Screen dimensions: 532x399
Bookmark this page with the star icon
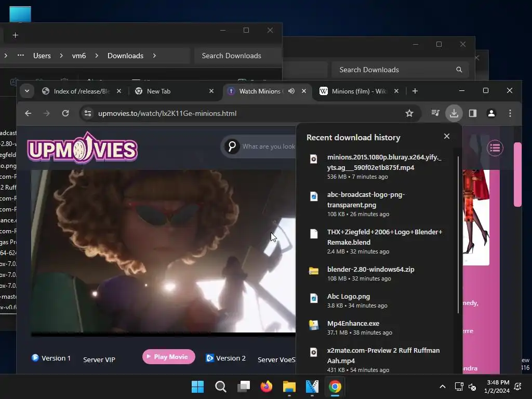409,113
